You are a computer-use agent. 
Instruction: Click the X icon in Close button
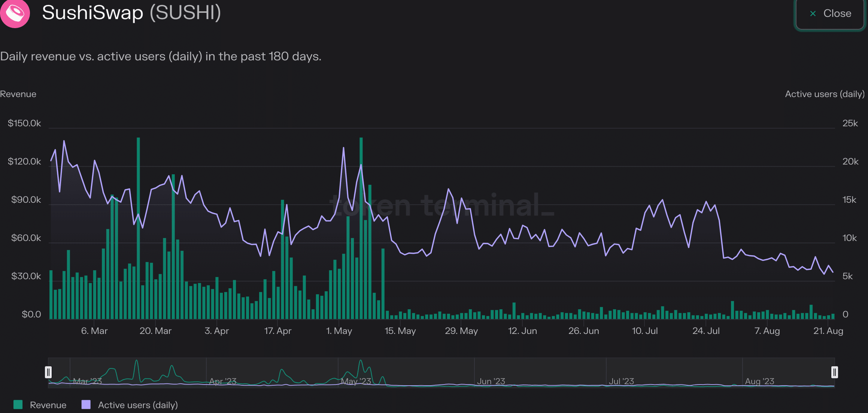813,13
